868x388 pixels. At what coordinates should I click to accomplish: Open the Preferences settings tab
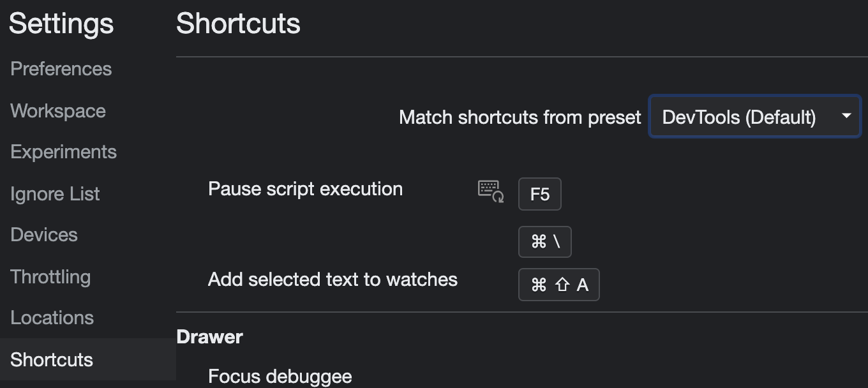(61, 69)
